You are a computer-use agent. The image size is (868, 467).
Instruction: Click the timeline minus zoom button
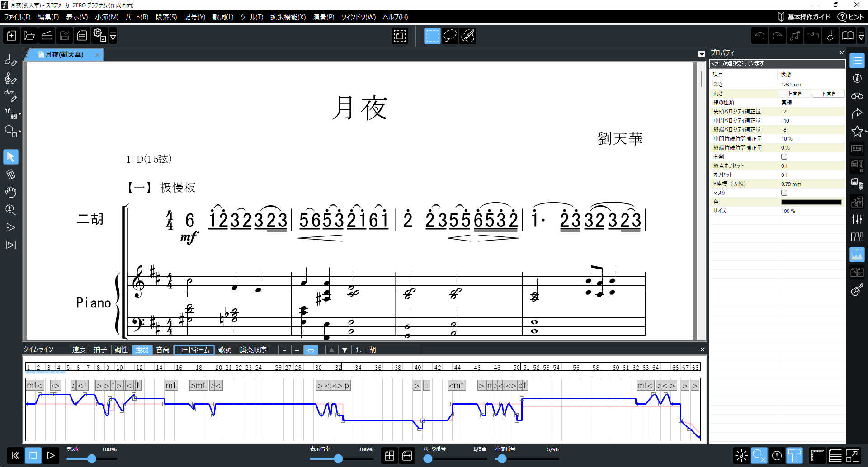[284, 350]
